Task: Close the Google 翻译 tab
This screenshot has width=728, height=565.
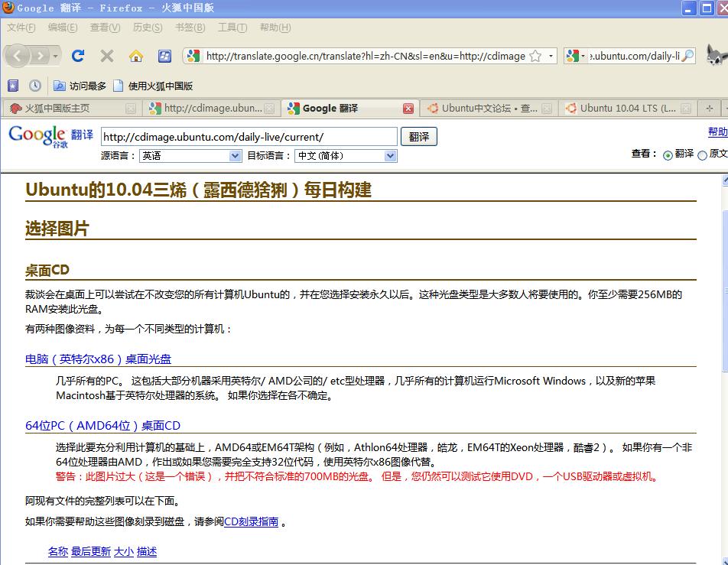Action: [408, 109]
